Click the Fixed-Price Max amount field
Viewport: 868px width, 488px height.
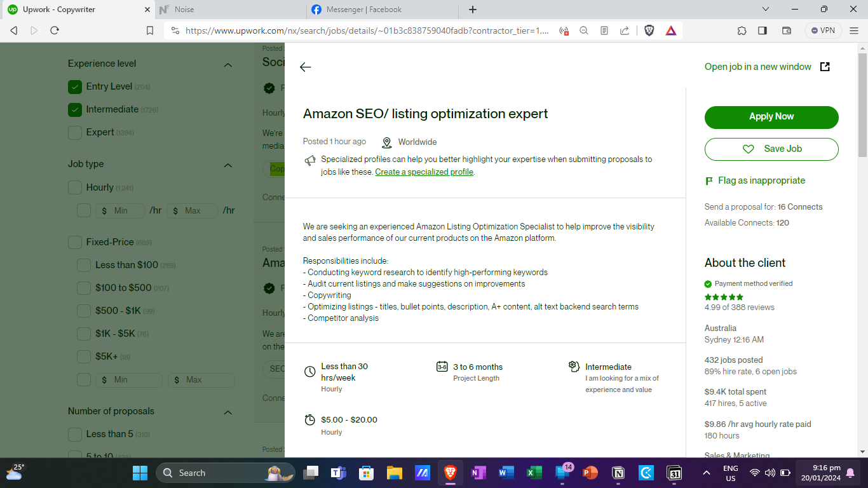point(201,380)
